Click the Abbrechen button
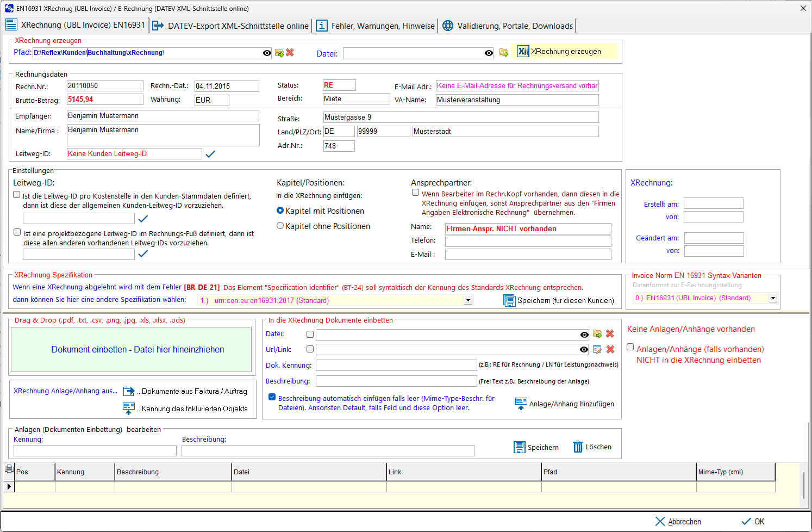Image resolution: width=812 pixels, height=532 pixels. coord(678,521)
